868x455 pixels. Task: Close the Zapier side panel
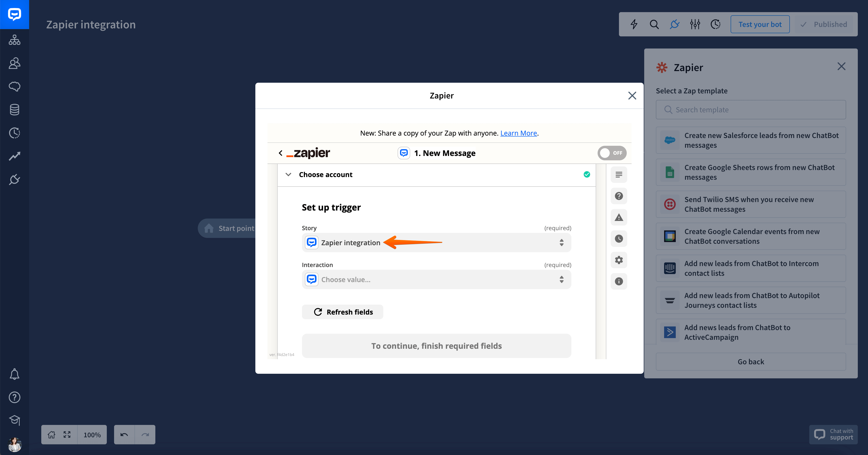[x=841, y=66]
